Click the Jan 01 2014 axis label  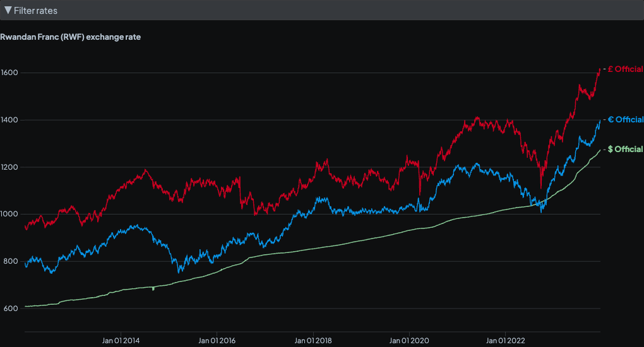click(x=121, y=341)
